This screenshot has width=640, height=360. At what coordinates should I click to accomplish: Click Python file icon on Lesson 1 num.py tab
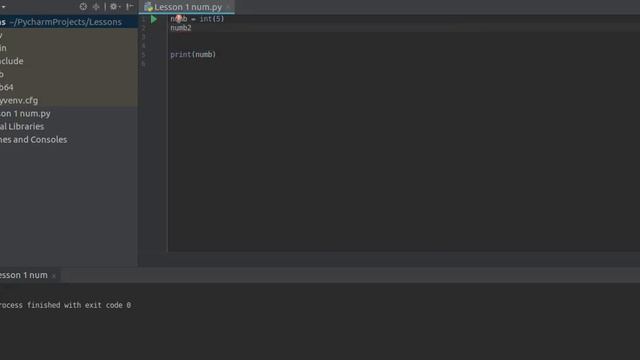[x=148, y=7]
